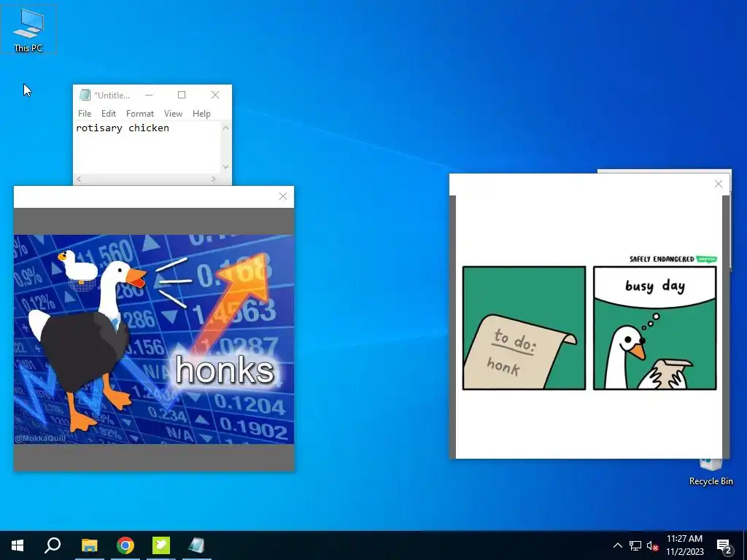The width and height of the screenshot is (747, 560).
Task: Click the Notepad vertical scroll down arrow
Action: (x=226, y=167)
